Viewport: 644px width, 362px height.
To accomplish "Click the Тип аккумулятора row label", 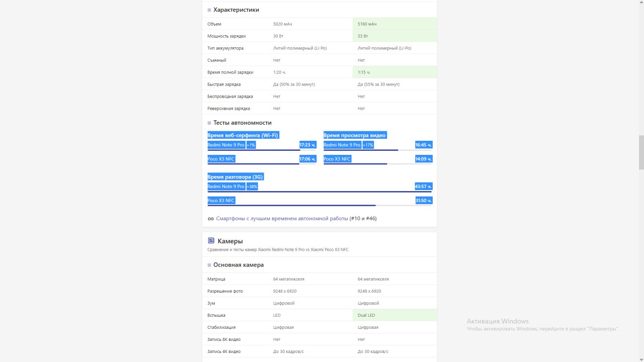I will point(225,48).
